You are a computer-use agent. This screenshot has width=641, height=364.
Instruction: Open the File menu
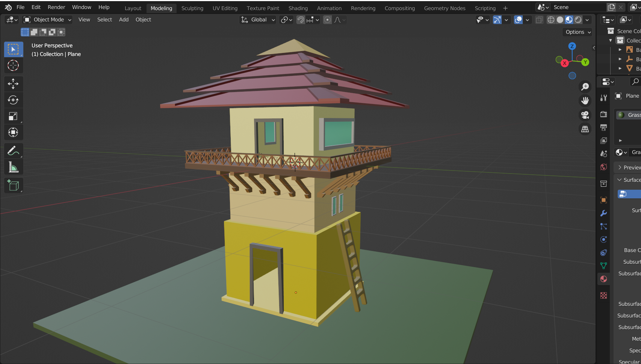(20, 7)
